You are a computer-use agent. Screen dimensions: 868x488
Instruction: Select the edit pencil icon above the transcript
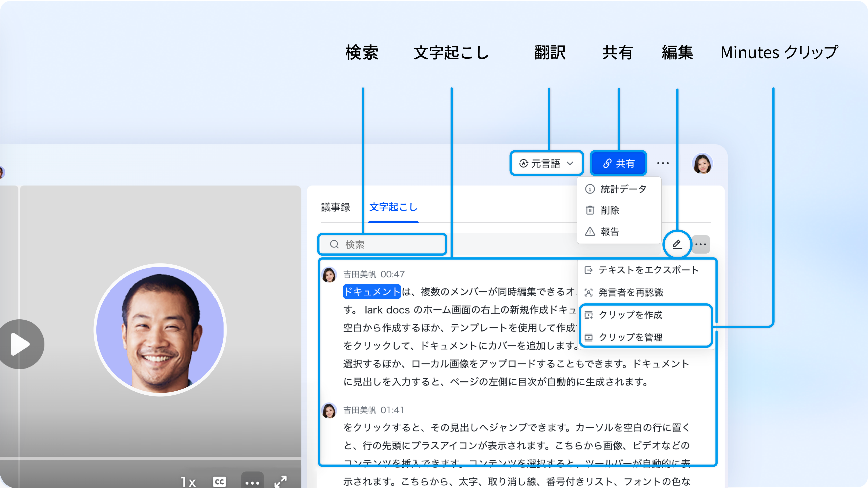click(677, 244)
